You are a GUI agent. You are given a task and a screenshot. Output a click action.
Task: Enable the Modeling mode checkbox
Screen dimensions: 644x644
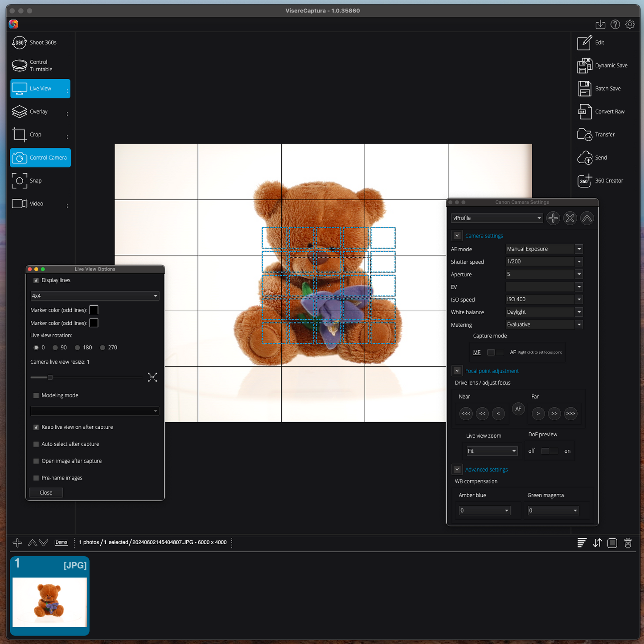(36, 395)
